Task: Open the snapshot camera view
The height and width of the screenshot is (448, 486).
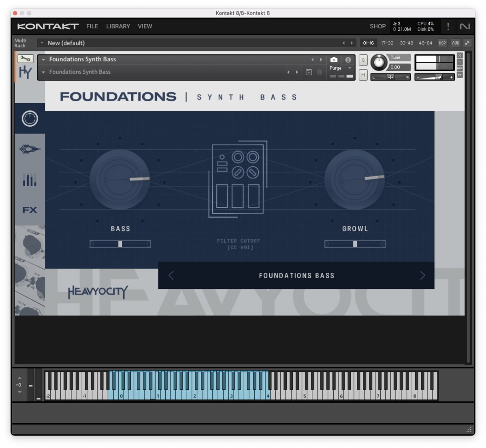Action: click(x=334, y=59)
